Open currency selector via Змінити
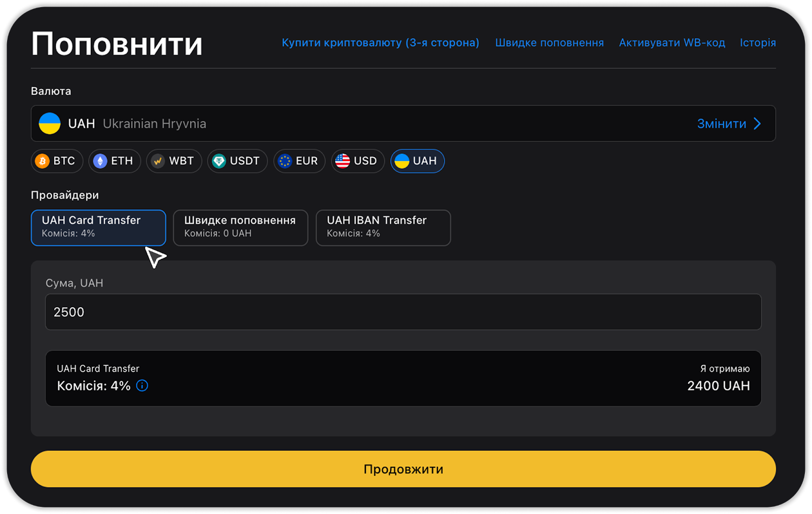 (721, 123)
